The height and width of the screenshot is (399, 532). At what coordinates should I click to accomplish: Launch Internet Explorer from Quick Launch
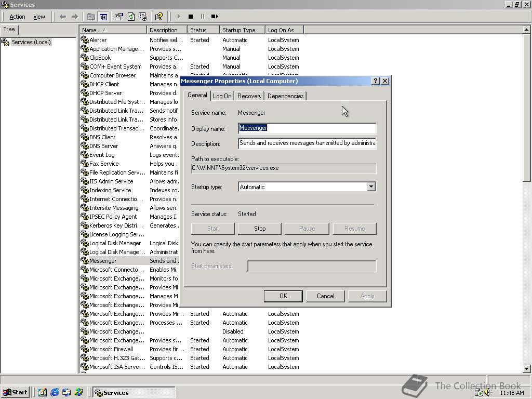(54, 392)
